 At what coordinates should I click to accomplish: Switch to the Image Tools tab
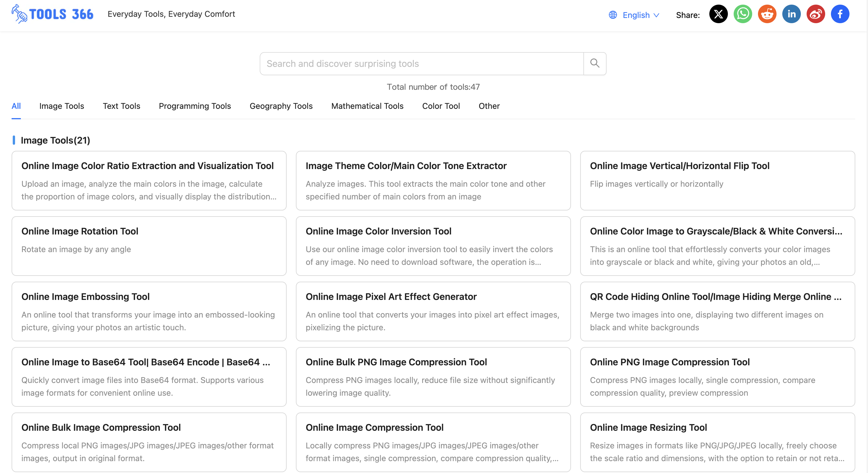[62, 106]
